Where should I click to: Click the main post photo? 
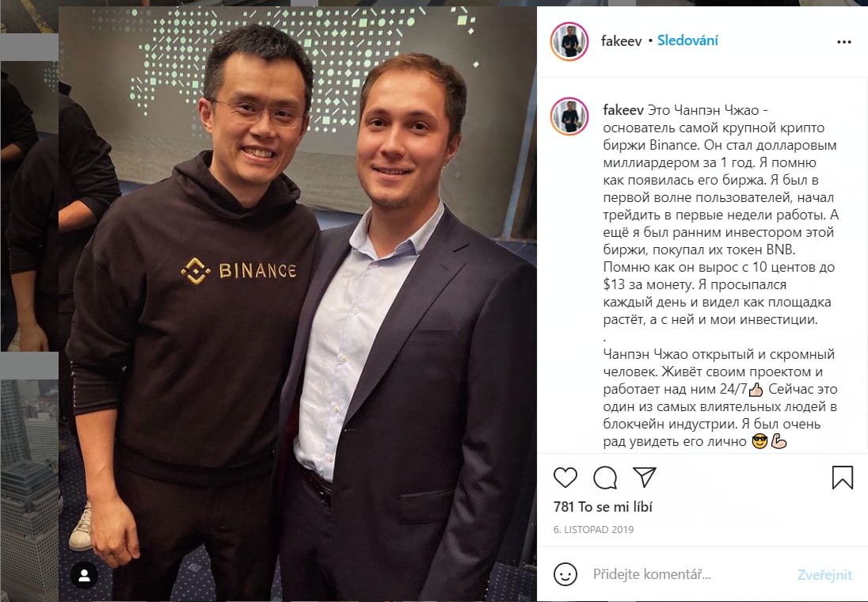tap(298, 303)
